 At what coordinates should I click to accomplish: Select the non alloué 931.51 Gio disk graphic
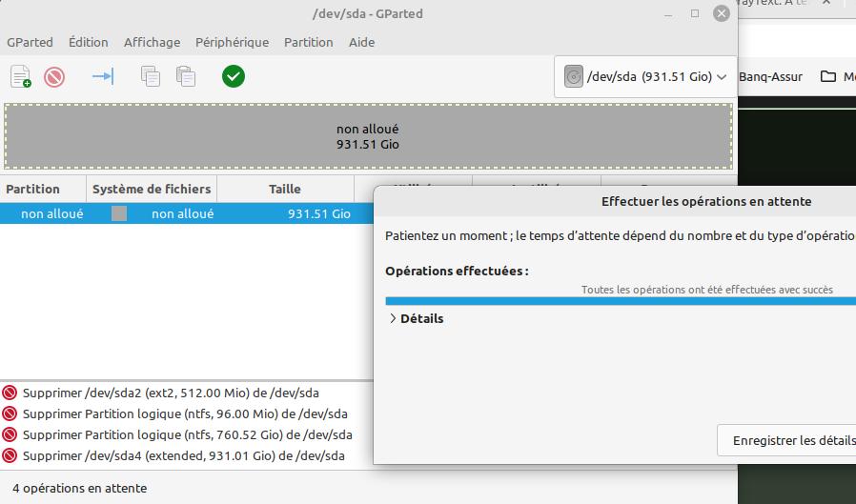[x=368, y=136]
